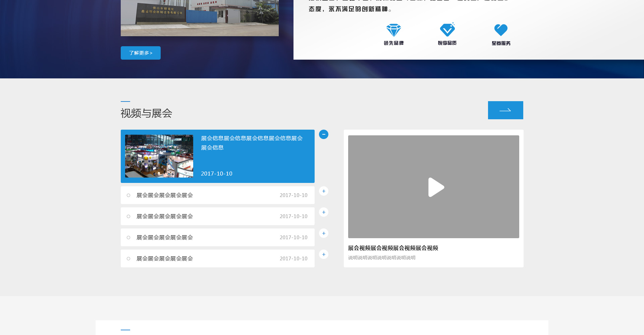Open the exhibition hall thumbnail image
The image size is (644, 335).
(x=159, y=156)
